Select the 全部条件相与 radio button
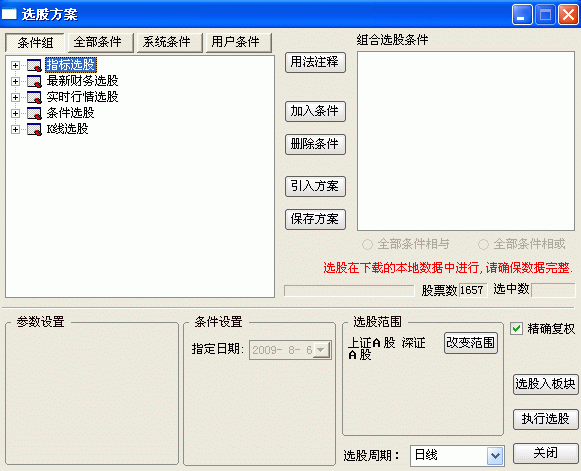581x471 pixels. [367, 245]
